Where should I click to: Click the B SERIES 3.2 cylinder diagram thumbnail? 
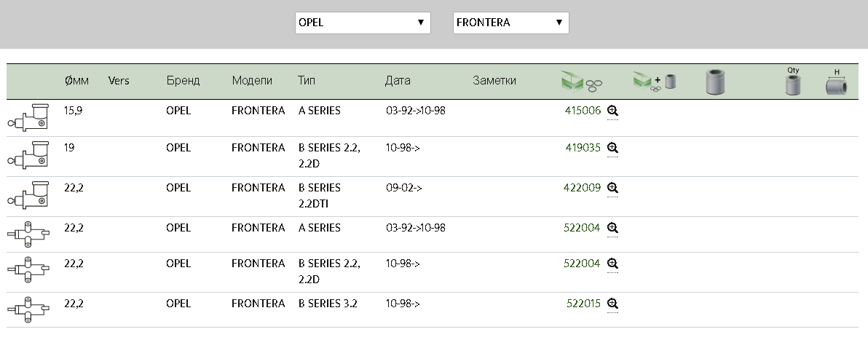coord(28,309)
